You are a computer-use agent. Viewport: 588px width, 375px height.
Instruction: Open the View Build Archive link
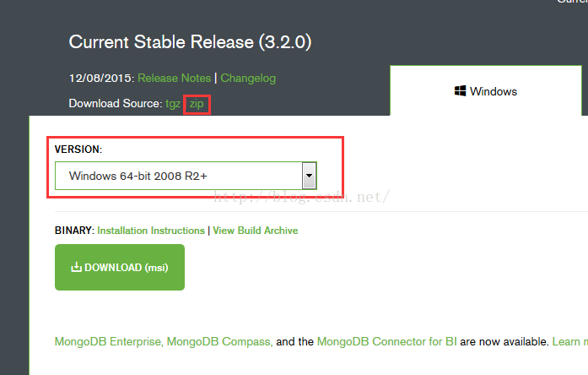(256, 231)
